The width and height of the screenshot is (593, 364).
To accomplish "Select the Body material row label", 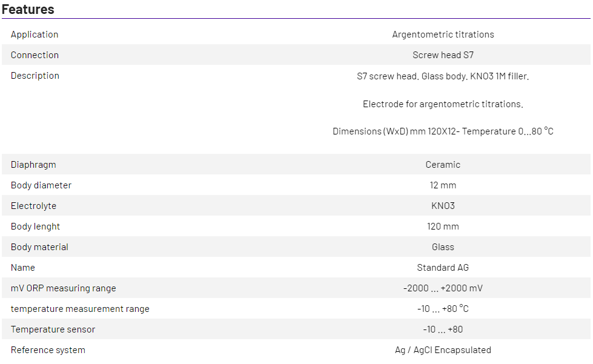I will (39, 247).
